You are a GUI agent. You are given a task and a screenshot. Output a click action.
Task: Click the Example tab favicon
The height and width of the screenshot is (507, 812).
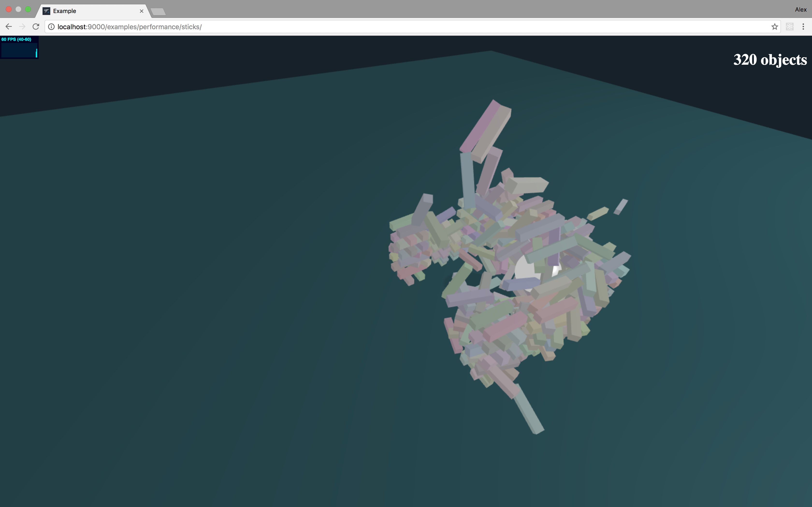click(x=46, y=11)
